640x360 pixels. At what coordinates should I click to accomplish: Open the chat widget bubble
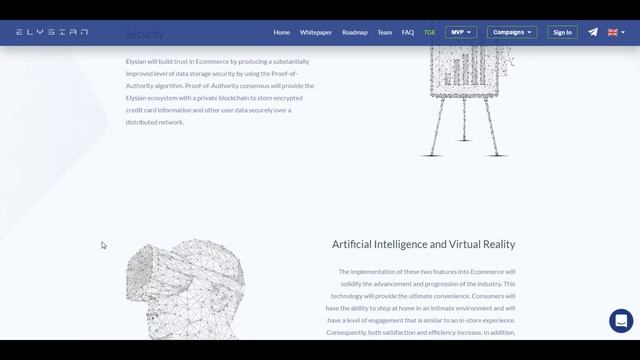click(x=621, y=321)
